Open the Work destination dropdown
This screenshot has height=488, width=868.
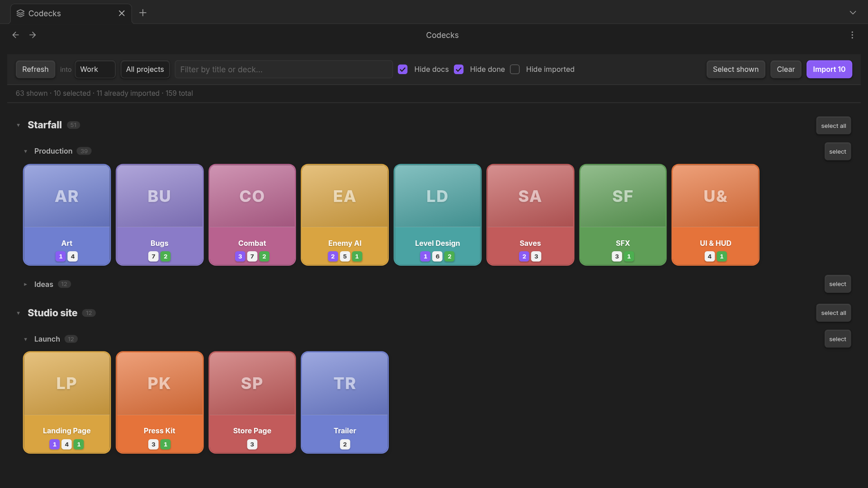[95, 69]
